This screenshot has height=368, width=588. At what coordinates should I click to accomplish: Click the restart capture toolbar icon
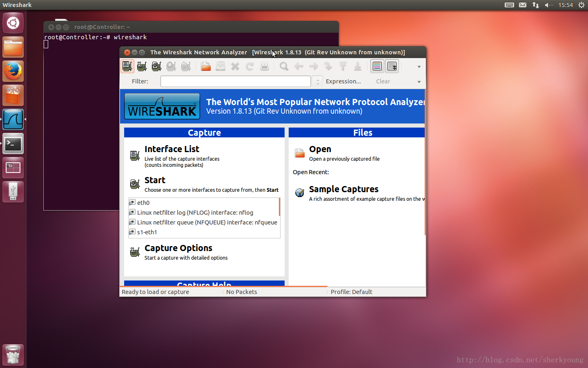(x=186, y=66)
